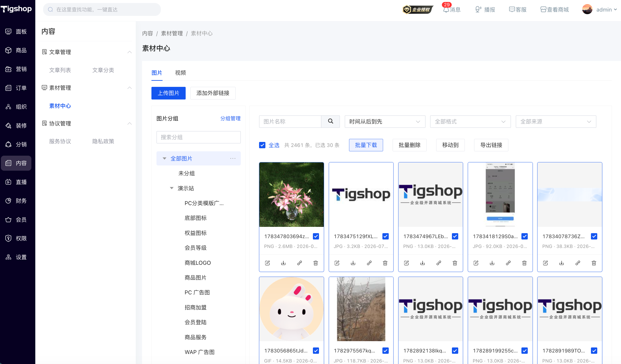Click the 移动到 button
Image resolution: width=621 pixels, height=364 pixels.
coord(450,145)
